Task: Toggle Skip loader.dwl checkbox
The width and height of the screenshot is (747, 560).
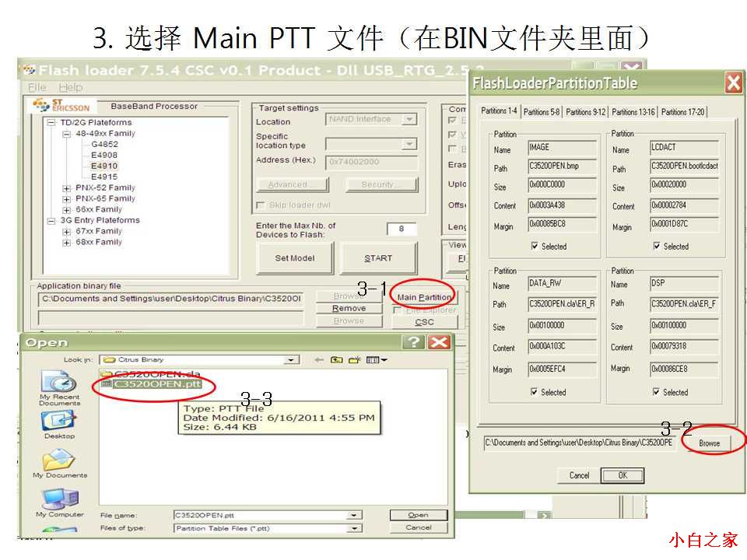Action: click(260, 205)
